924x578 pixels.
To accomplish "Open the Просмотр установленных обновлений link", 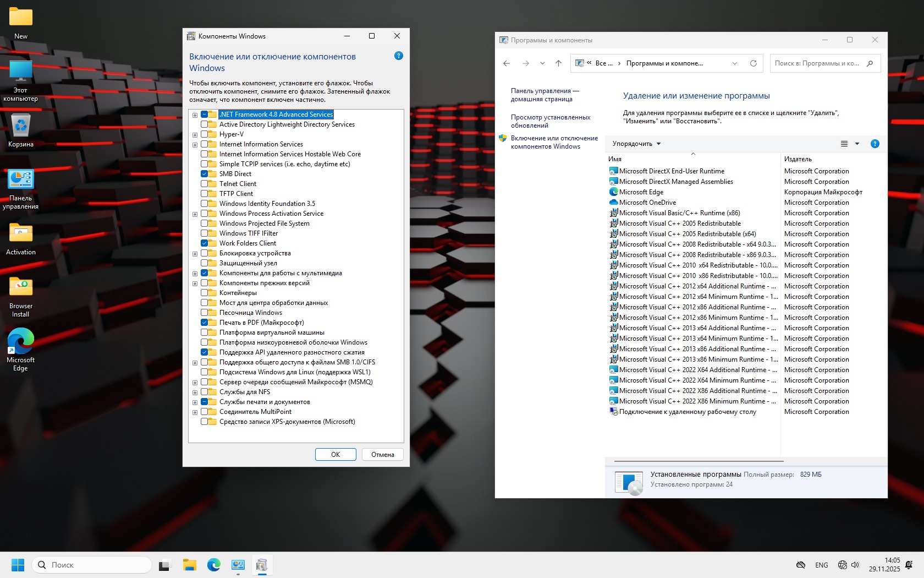I will point(550,121).
